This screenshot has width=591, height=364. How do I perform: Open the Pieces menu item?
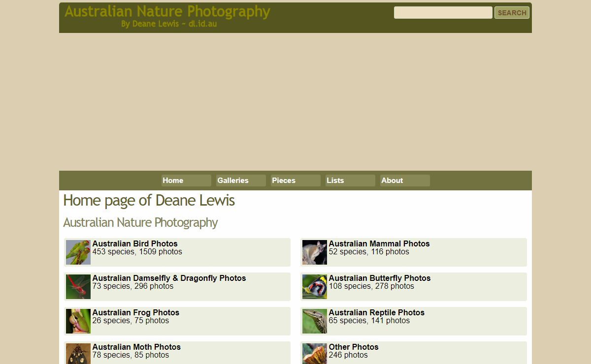pyautogui.click(x=295, y=181)
